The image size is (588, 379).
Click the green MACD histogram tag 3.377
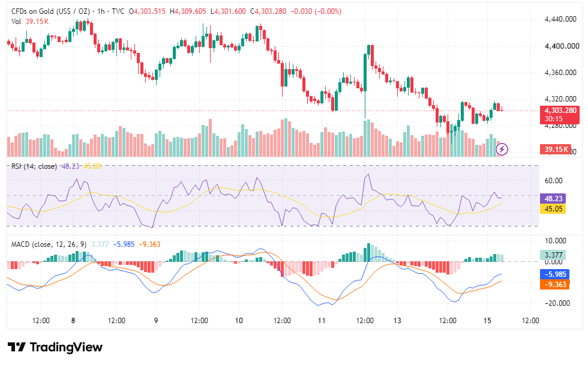(553, 255)
